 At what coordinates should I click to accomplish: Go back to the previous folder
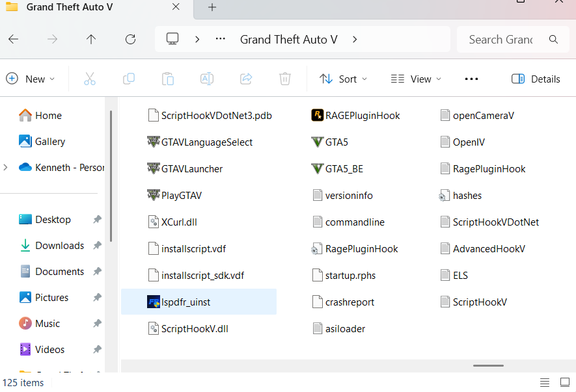coord(13,39)
